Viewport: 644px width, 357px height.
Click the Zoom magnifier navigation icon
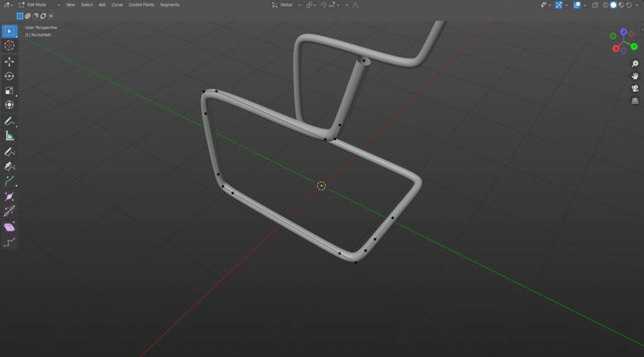click(x=635, y=64)
